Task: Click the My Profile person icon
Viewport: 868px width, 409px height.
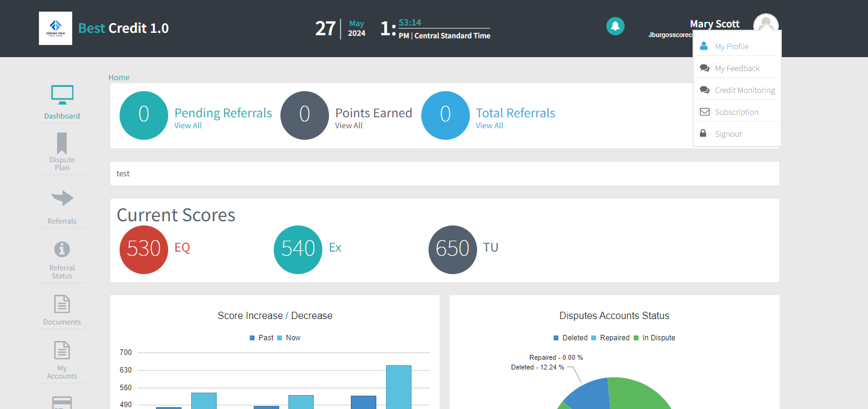Action: click(x=704, y=46)
